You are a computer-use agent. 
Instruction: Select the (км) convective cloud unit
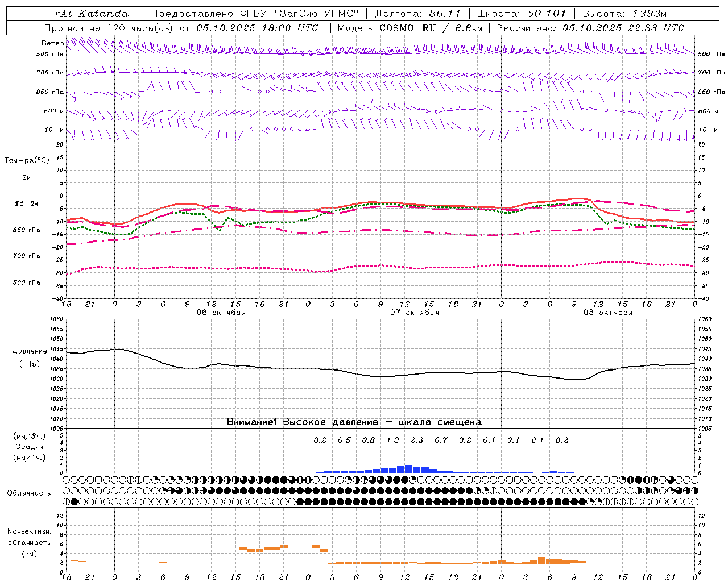pyautogui.click(x=30, y=554)
